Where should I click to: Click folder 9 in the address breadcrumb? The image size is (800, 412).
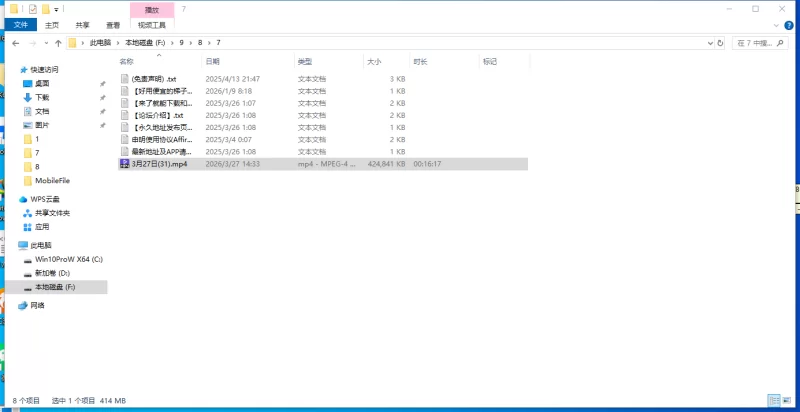click(181, 43)
